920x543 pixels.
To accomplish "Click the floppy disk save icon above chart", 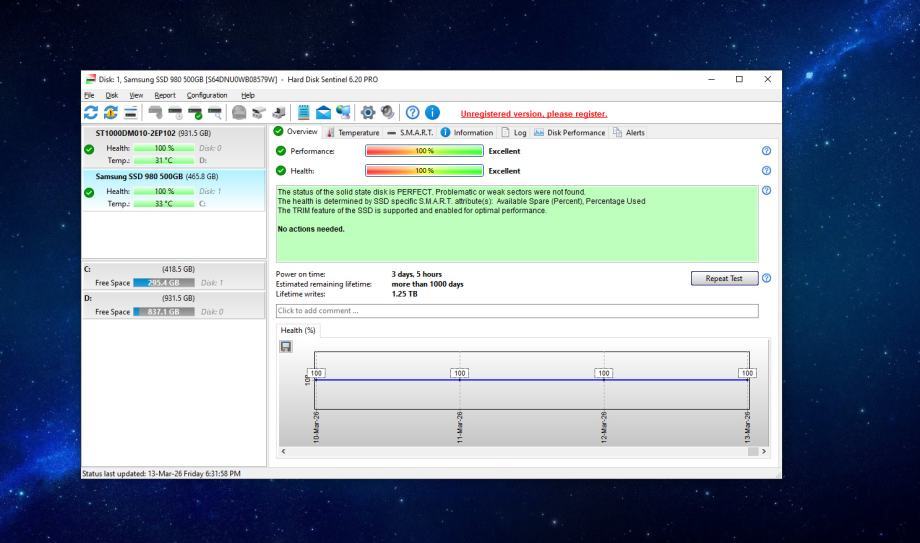I will (286, 346).
